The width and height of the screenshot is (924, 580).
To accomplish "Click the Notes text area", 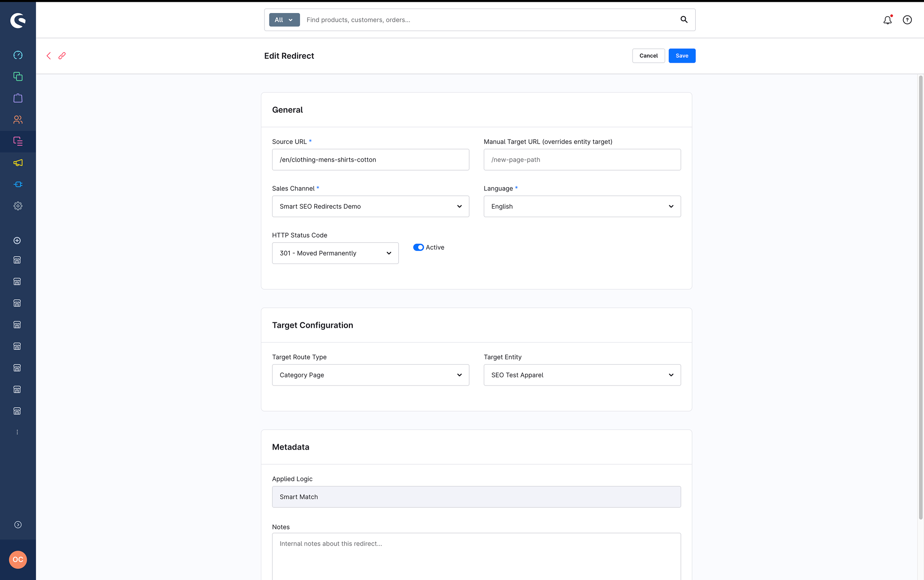I will [x=476, y=557].
